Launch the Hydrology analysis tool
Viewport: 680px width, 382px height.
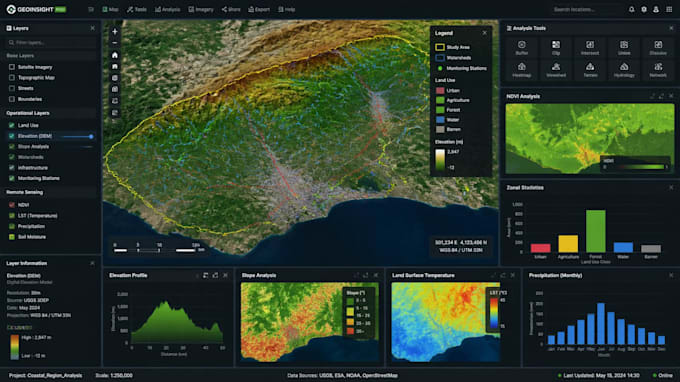(x=624, y=70)
